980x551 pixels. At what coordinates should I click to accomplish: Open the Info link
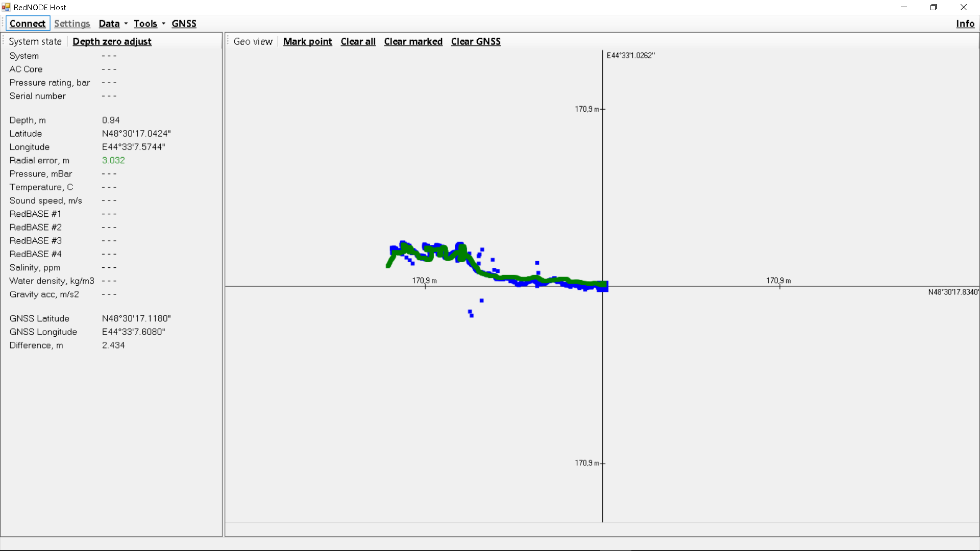[x=965, y=23]
